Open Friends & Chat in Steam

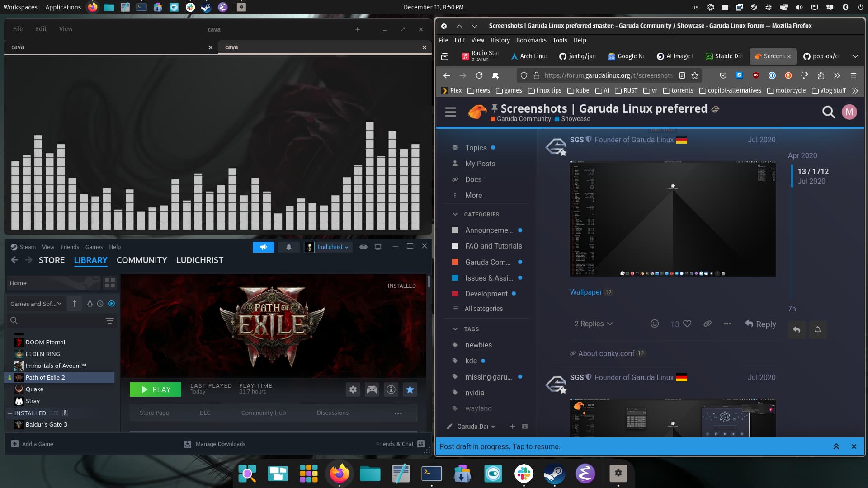tap(400, 444)
